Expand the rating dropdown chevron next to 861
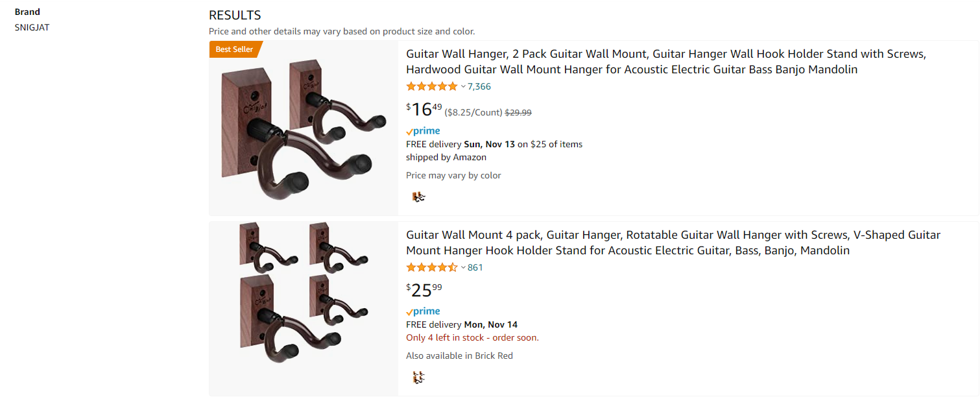The height and width of the screenshot is (399, 980). tap(463, 267)
